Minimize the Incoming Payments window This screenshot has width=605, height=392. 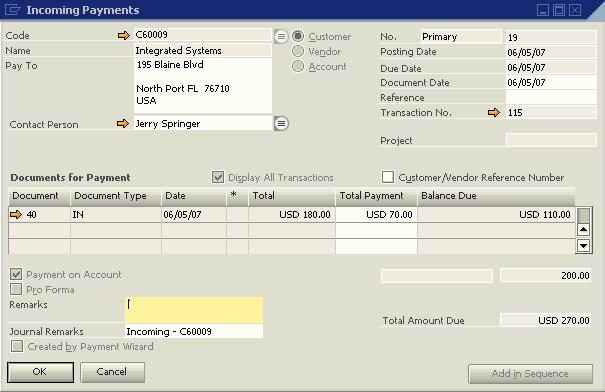coord(543,10)
